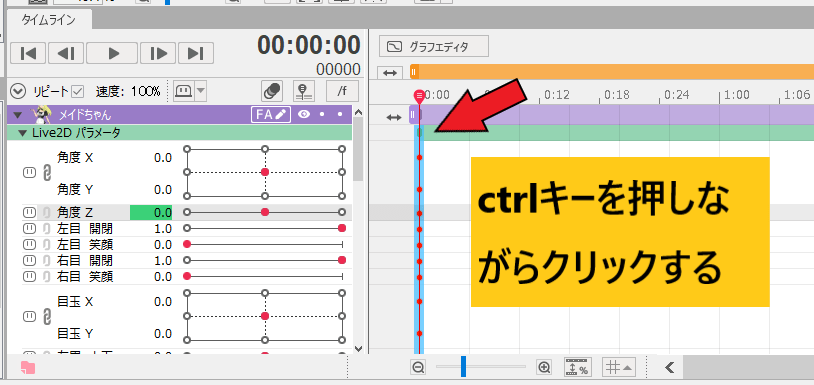Toggle keyframe face icon on 左目 笑顔 row
Screen dimensions: 814x385
(30, 244)
